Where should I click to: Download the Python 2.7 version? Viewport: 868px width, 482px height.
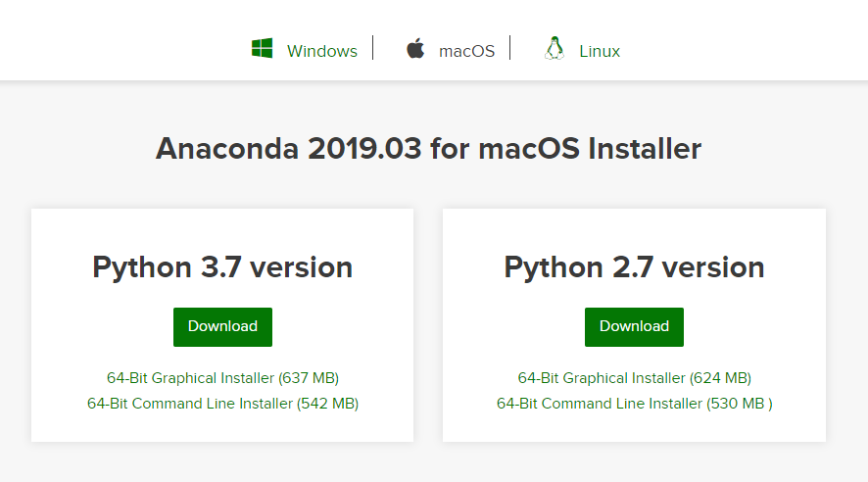[x=635, y=327]
